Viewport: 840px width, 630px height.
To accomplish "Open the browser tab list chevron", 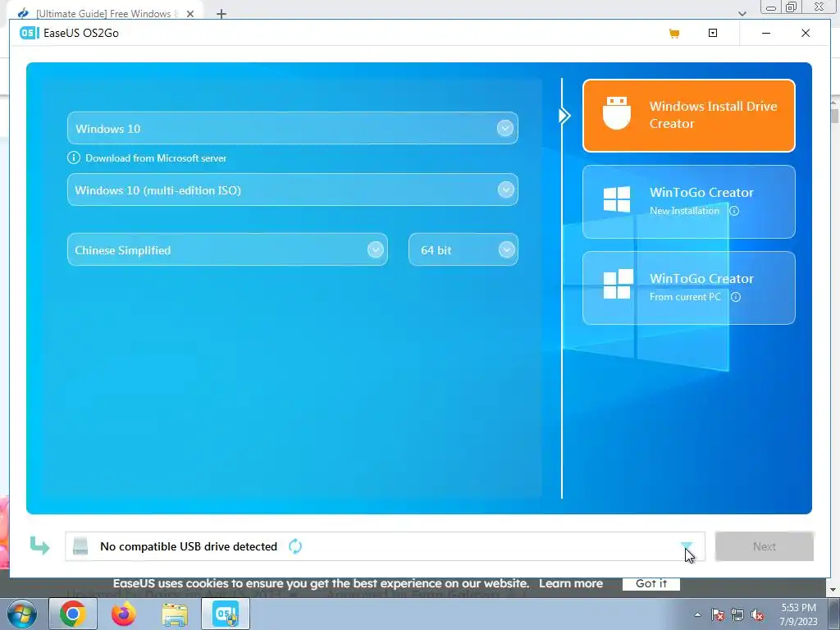I will (x=742, y=13).
